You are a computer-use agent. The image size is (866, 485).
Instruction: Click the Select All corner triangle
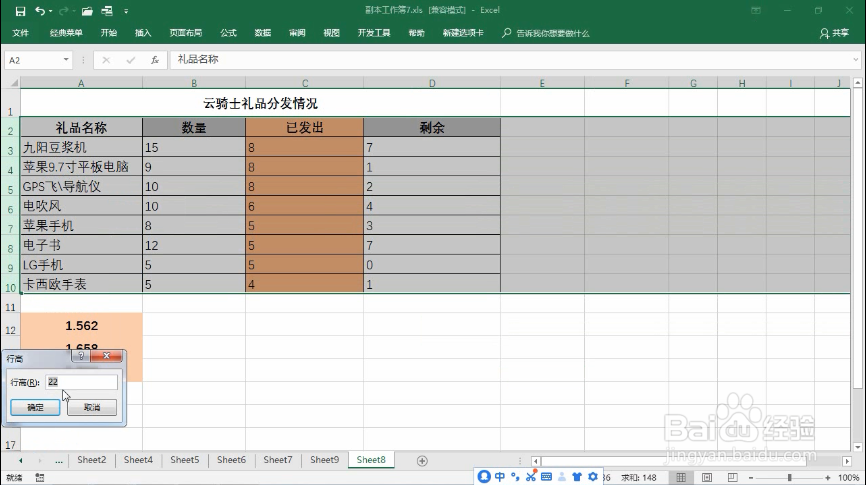12,83
